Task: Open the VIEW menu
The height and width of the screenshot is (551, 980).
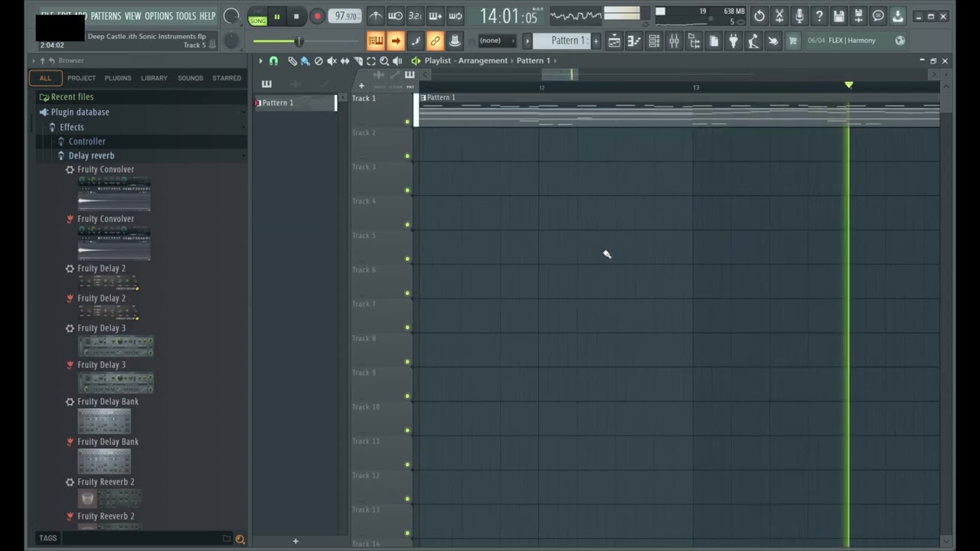Action: point(133,16)
